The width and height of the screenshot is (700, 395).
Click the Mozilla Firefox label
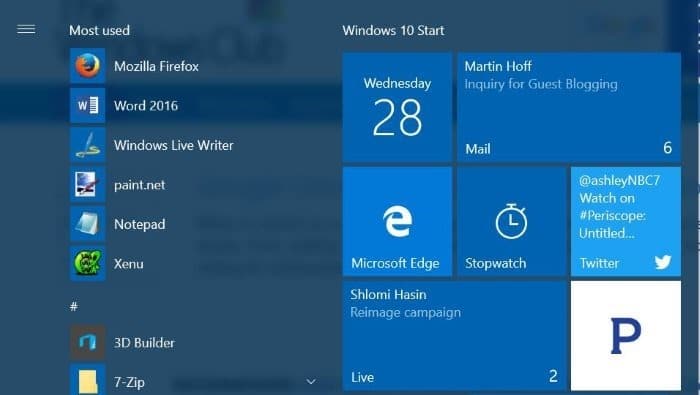[156, 67]
